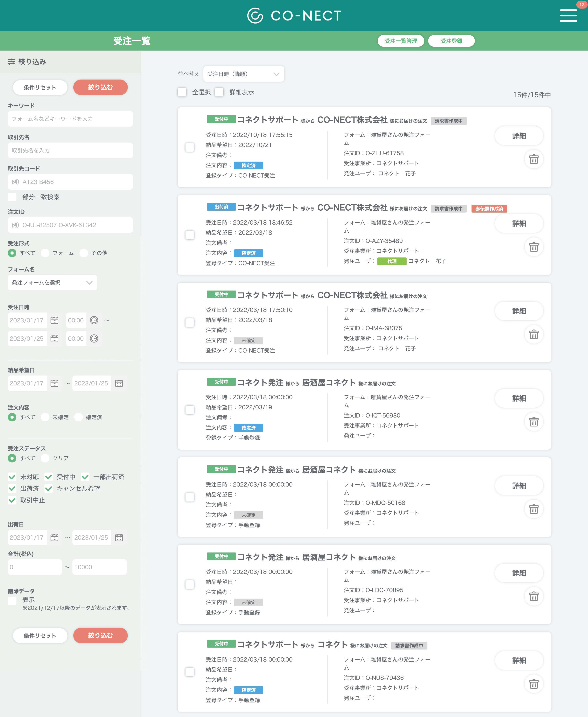
Task: Enable 部分一致検索 checkbox
Action: pyautogui.click(x=12, y=197)
